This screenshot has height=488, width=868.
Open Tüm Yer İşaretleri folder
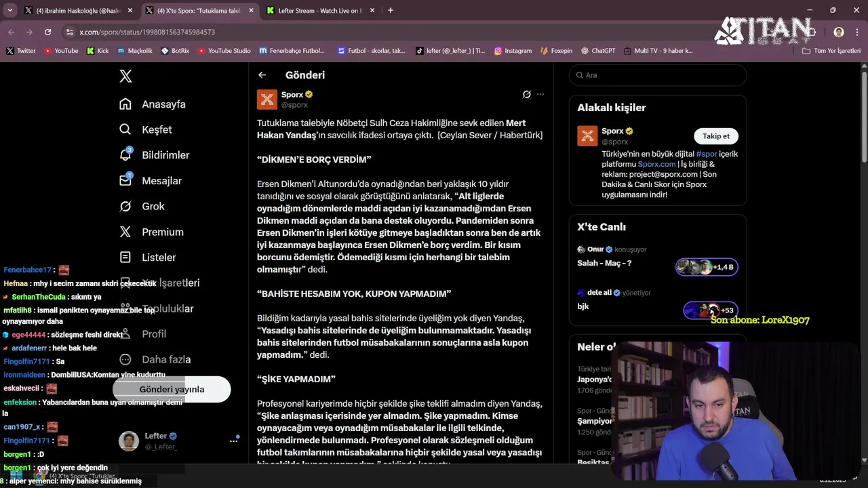click(831, 51)
